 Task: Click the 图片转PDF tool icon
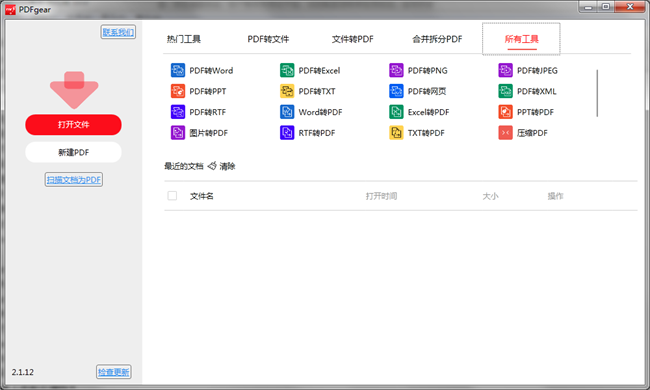coord(178,133)
